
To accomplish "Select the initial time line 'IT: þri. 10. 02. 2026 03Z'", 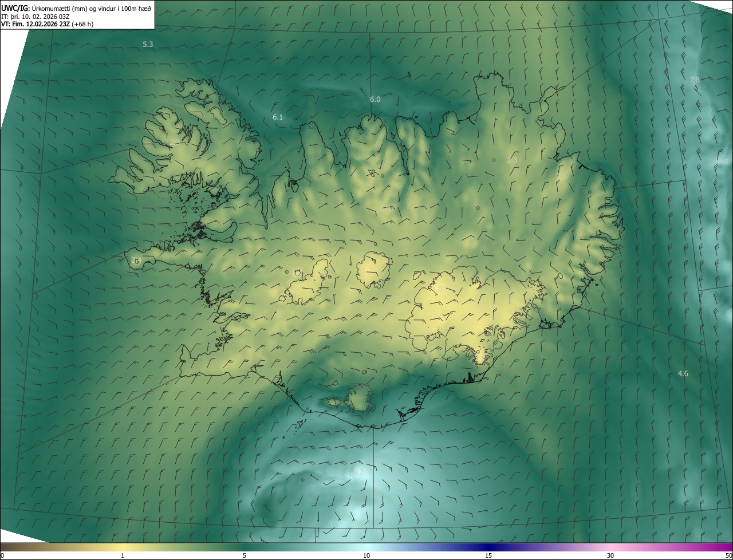I will pyautogui.click(x=35, y=16).
